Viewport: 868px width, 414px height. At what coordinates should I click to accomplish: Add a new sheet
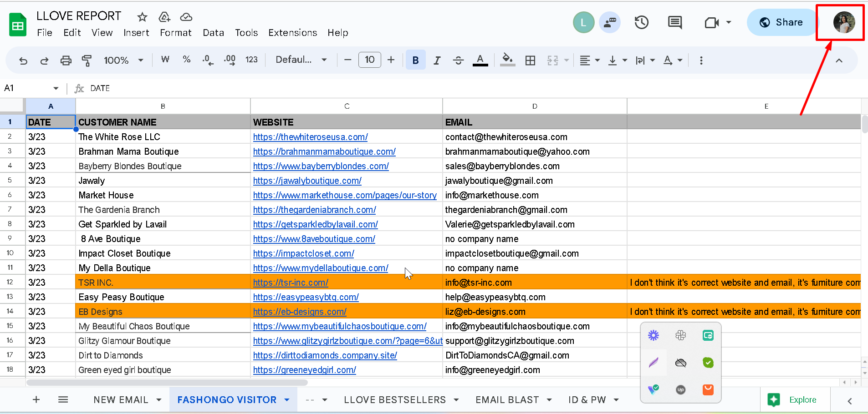36,399
